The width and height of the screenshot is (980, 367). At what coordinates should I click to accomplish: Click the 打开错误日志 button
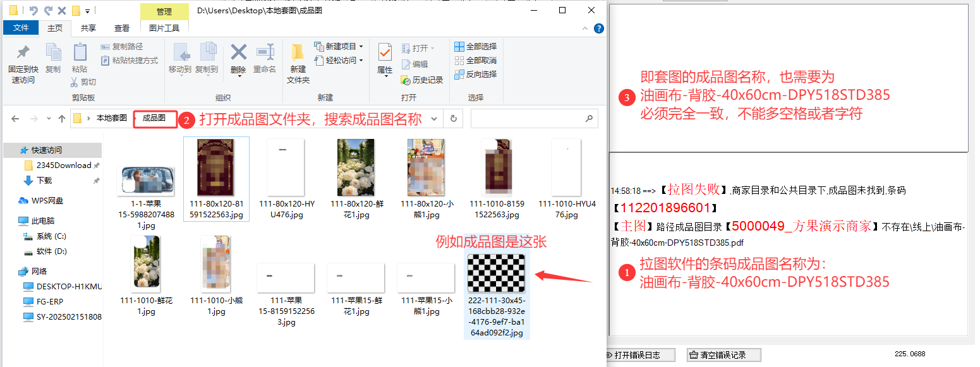[641, 354]
